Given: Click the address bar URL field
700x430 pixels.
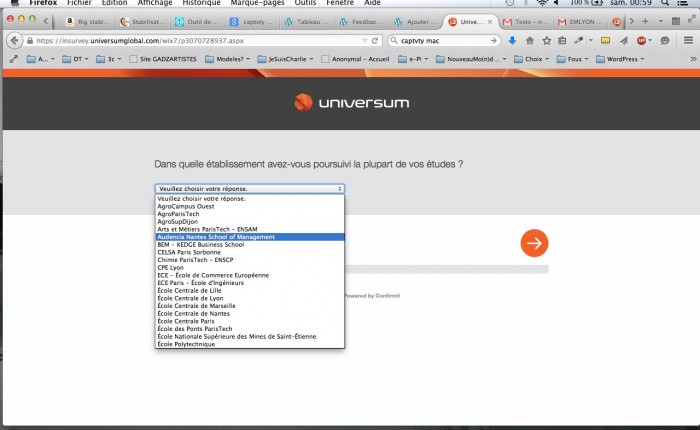Looking at the screenshot, I should click(199, 41).
